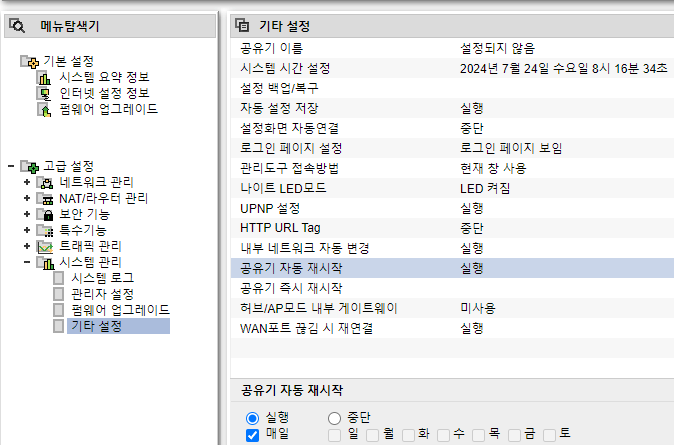
Task: Click the 네트워크 관리 network icon
Action: click(45, 183)
